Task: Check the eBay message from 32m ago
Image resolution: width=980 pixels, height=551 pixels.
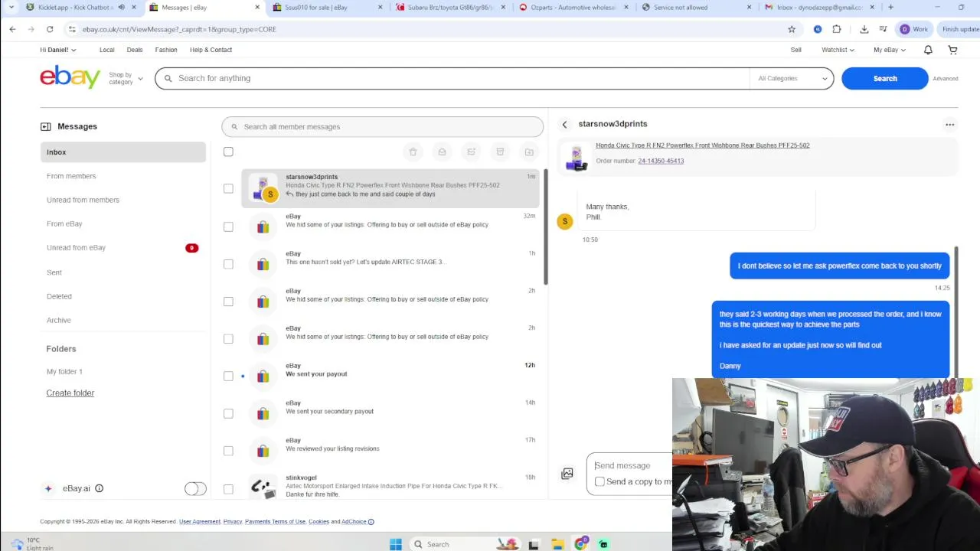Action: point(228,227)
